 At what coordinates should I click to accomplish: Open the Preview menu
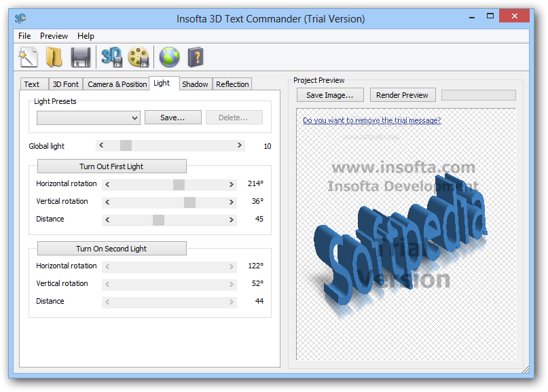54,36
